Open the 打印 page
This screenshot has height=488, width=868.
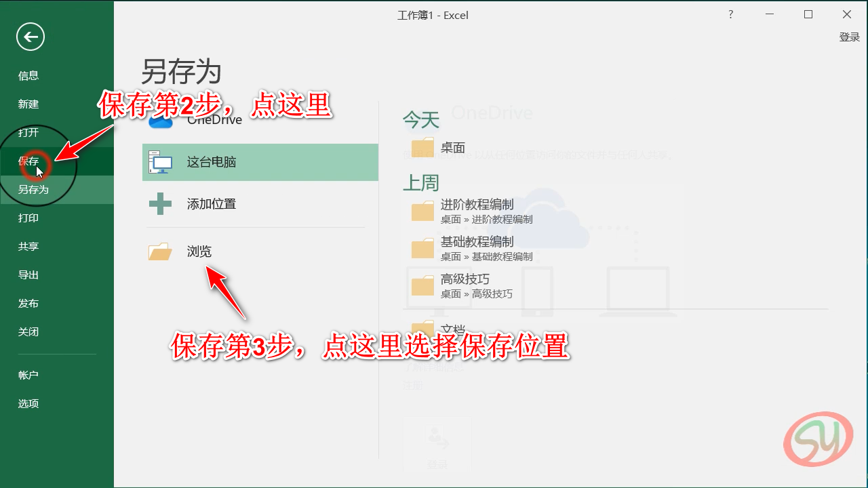click(x=57, y=218)
